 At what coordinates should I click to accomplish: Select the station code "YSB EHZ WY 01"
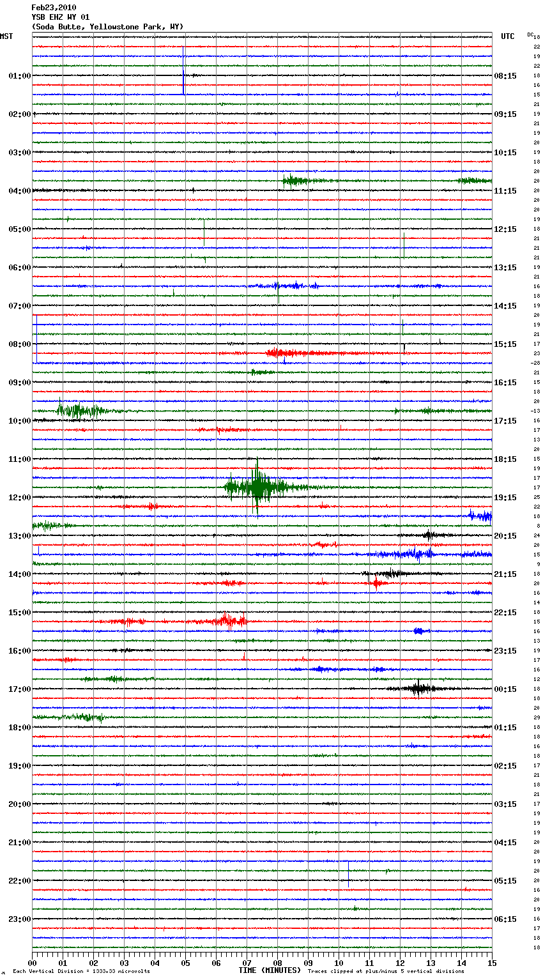61,17
